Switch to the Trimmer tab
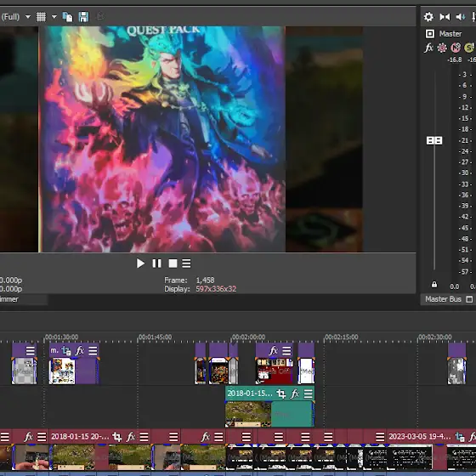 9,299
